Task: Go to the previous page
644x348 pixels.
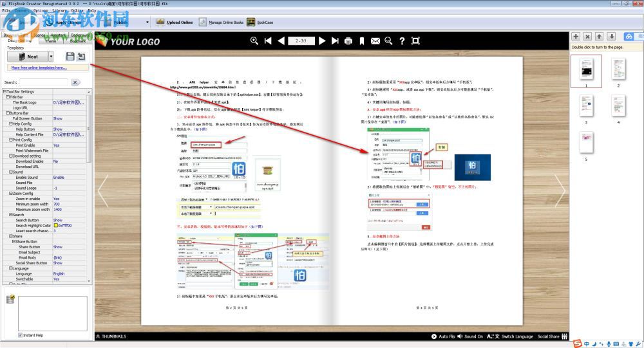Action: click(x=281, y=41)
